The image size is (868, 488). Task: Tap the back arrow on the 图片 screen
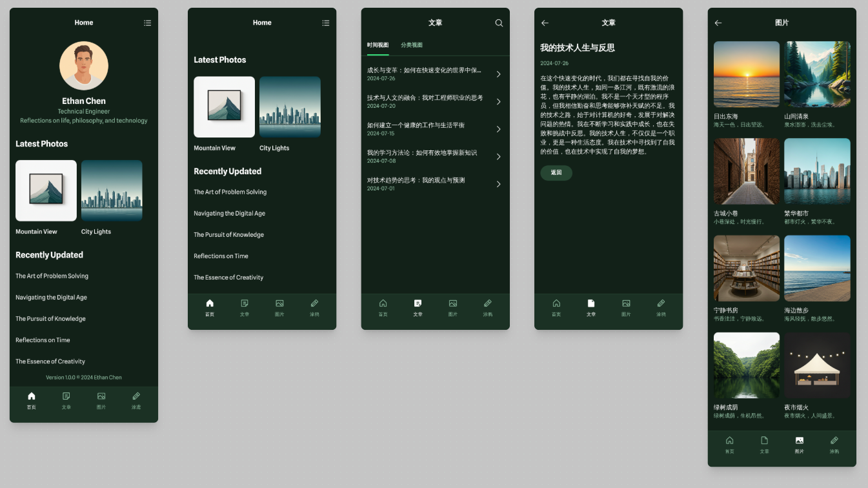pos(718,23)
